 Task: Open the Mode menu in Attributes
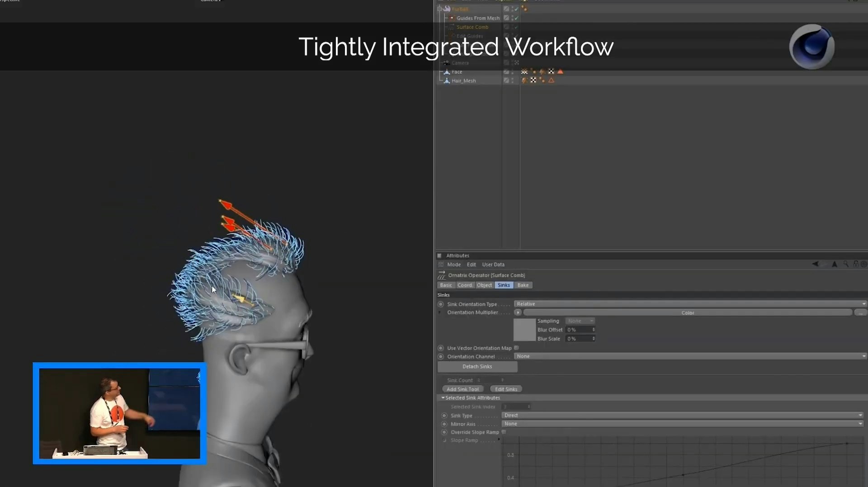point(454,265)
